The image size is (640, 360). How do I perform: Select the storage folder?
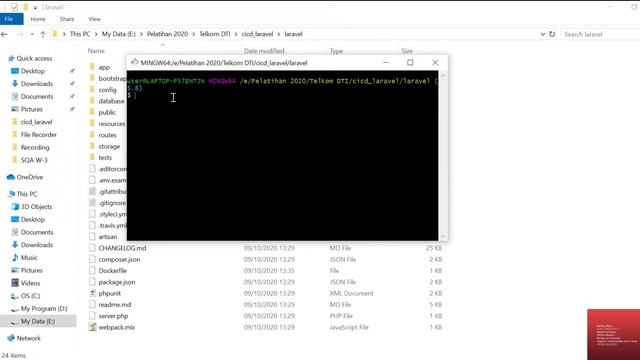pyautogui.click(x=109, y=146)
